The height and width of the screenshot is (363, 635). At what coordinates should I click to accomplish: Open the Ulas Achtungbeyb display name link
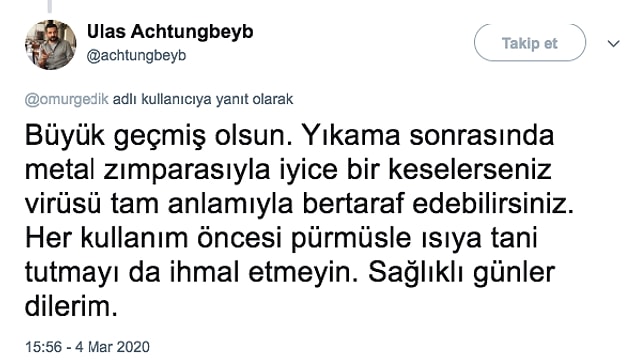(x=170, y=32)
